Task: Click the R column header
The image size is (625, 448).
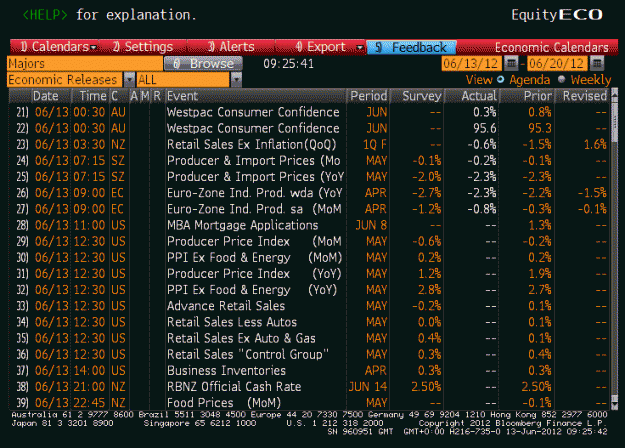Action: (x=157, y=96)
